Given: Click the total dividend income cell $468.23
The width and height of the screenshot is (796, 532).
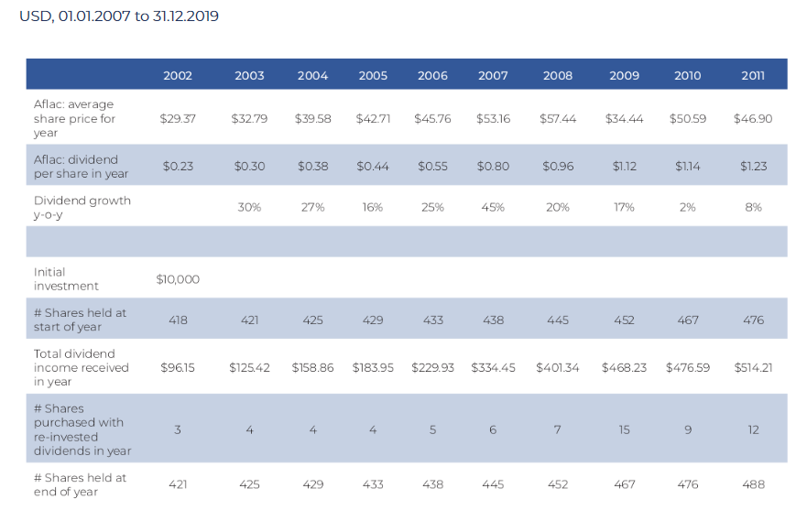Looking at the screenshot, I should click(x=625, y=367).
